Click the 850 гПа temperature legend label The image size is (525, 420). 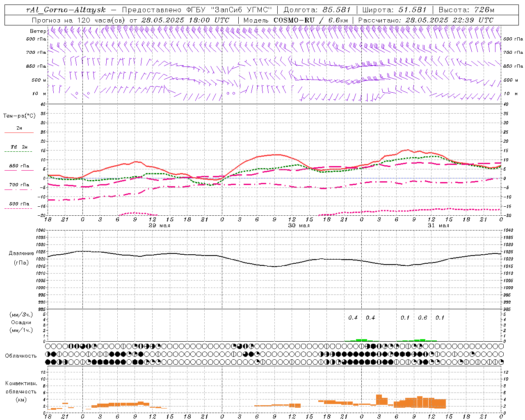click(19, 166)
